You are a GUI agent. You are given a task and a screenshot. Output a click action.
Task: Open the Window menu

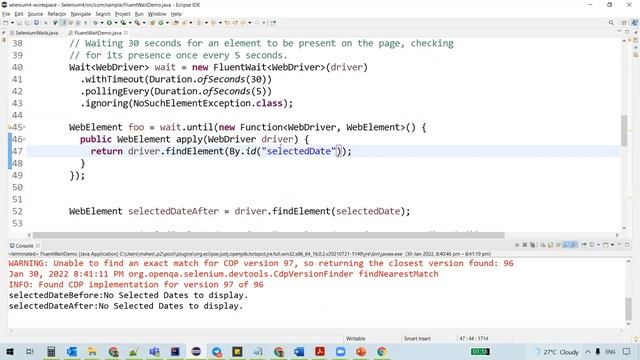(x=157, y=14)
